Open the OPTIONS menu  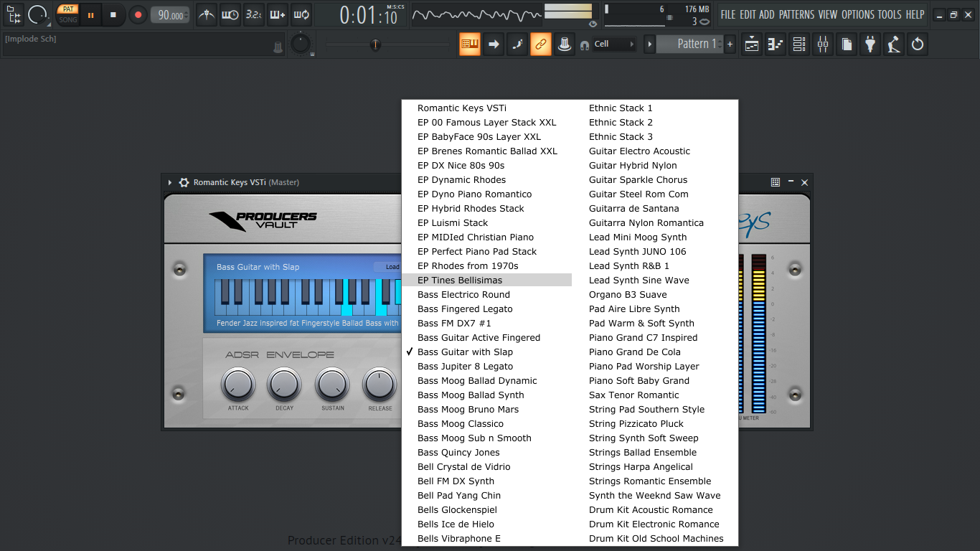pyautogui.click(x=858, y=14)
